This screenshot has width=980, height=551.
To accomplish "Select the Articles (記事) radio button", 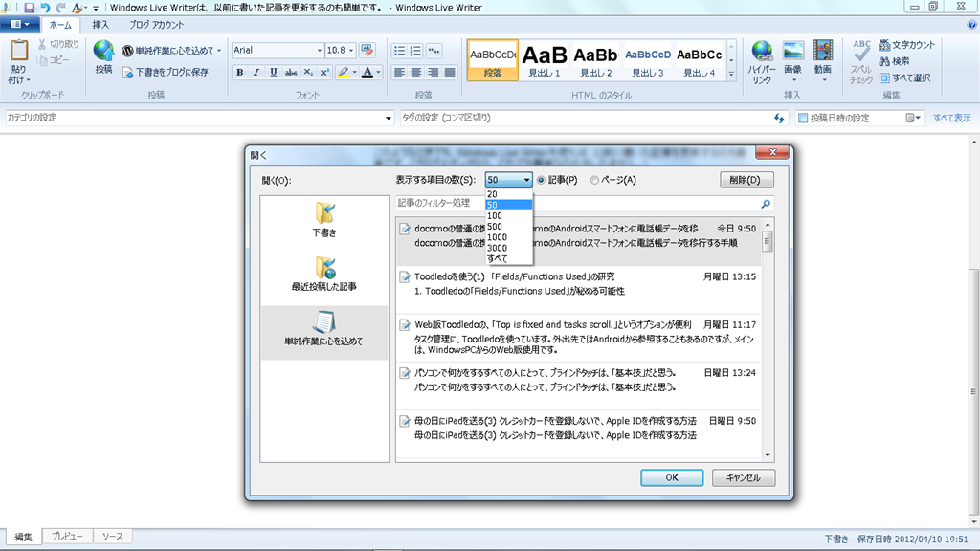I will (542, 180).
